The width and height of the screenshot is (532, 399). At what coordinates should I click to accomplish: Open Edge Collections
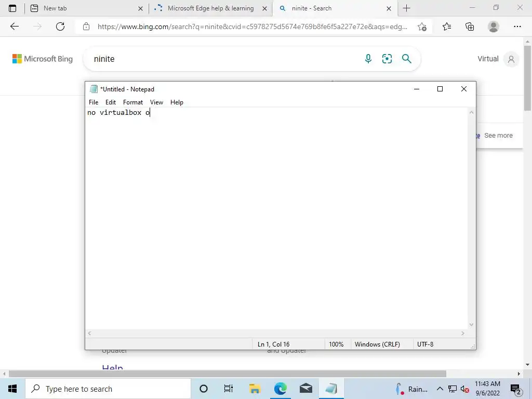pyautogui.click(x=470, y=26)
